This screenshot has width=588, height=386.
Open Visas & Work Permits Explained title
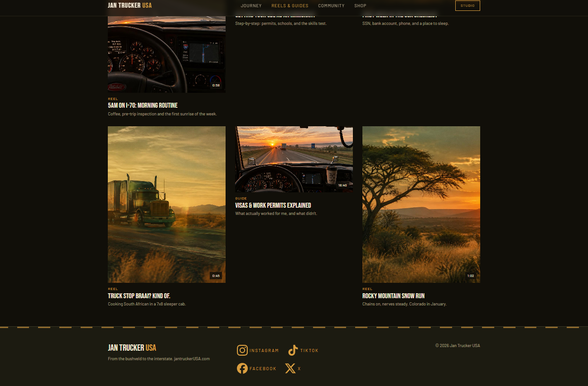pyautogui.click(x=273, y=205)
